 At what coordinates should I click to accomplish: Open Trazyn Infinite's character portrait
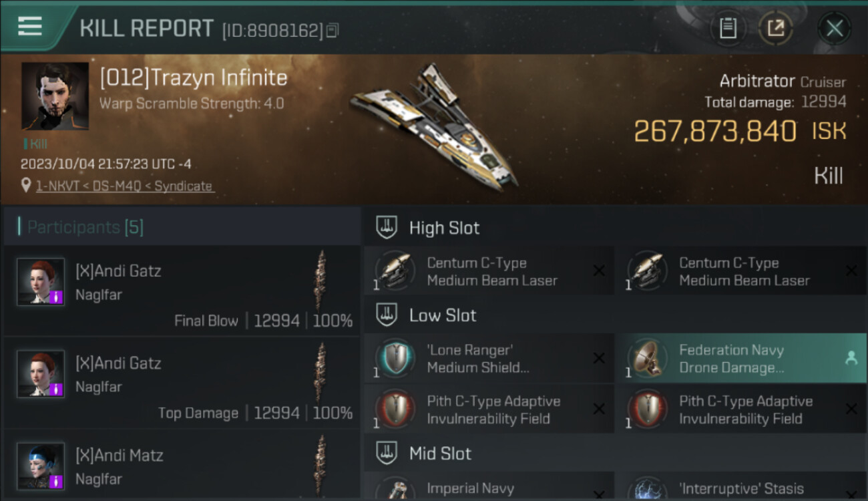55,96
